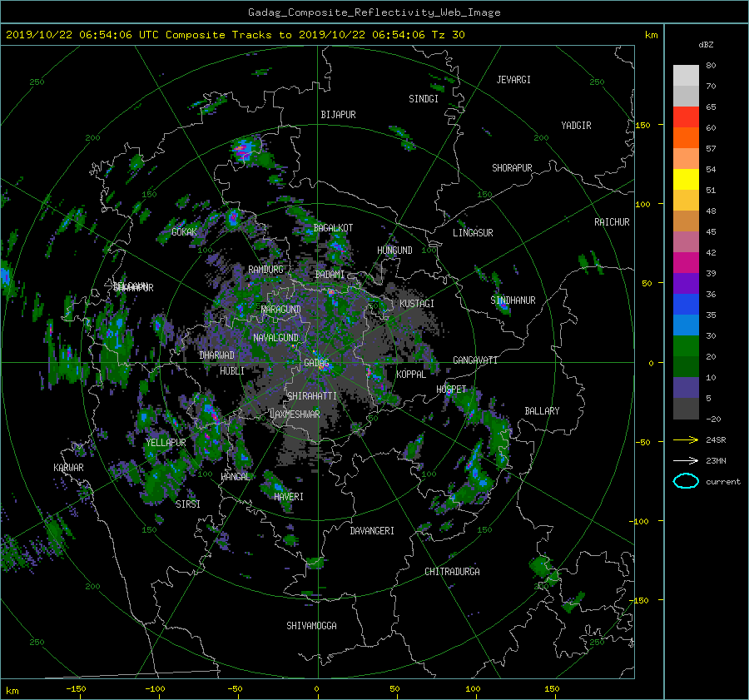Click the BIJAPUR city label
Image resolution: width=749 pixels, height=700 pixels.
tap(338, 115)
